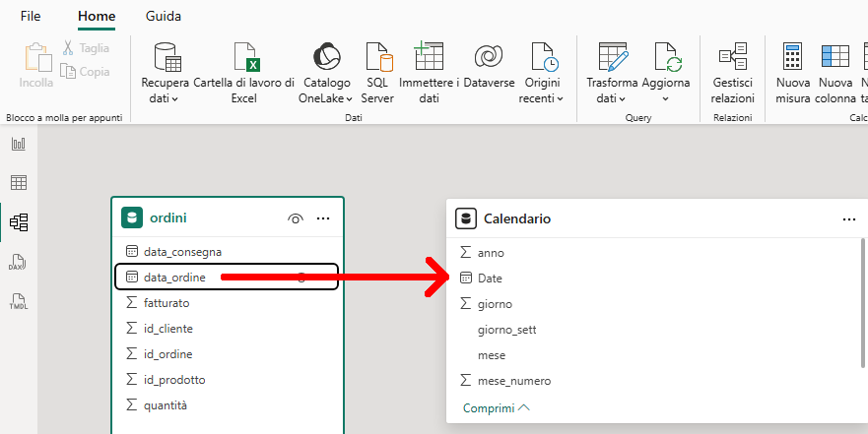Image resolution: width=868 pixels, height=434 pixels.
Task: Select Date field in Calendario
Action: (653, 279)
